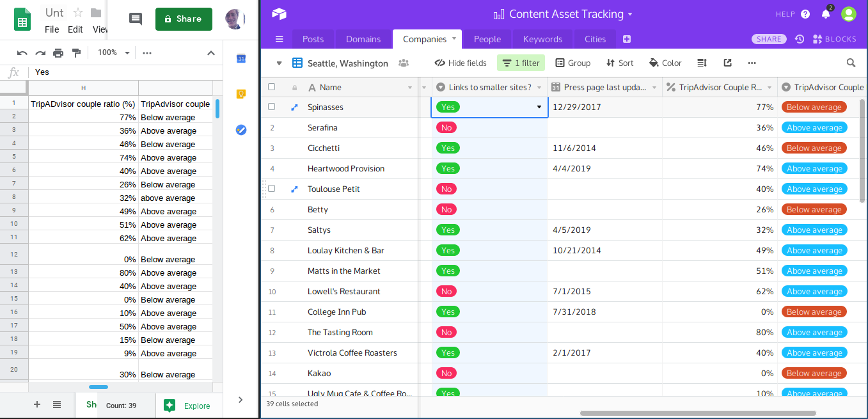This screenshot has height=419, width=868.
Task: Open the Color records menu
Action: pos(665,63)
